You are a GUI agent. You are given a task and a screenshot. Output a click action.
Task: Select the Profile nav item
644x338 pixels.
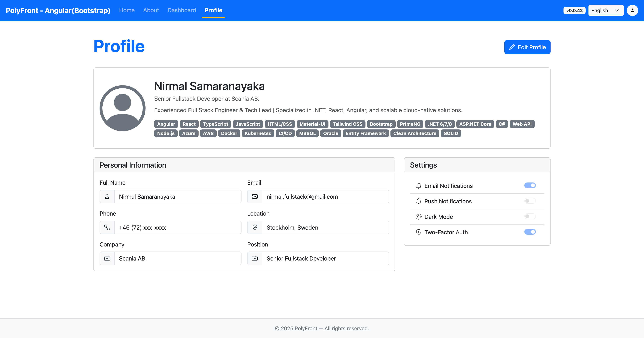coord(213,10)
